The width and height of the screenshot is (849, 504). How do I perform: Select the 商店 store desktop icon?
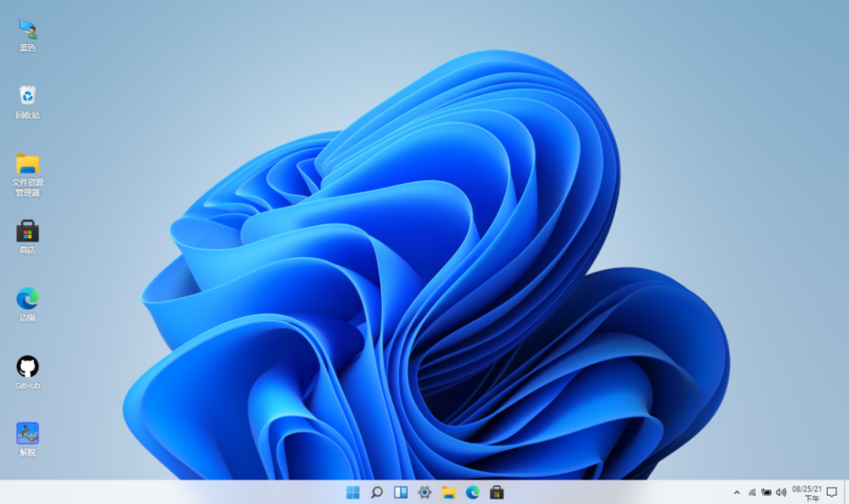[x=28, y=237]
